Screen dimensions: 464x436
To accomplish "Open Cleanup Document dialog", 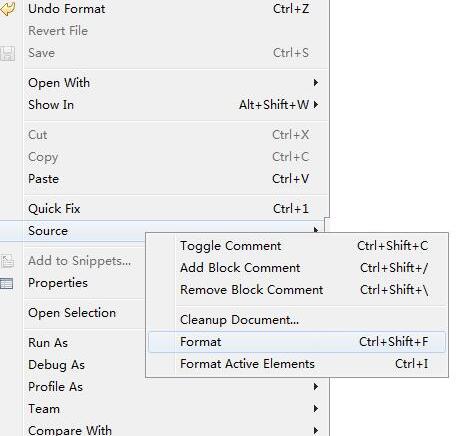I will (x=297, y=320).
